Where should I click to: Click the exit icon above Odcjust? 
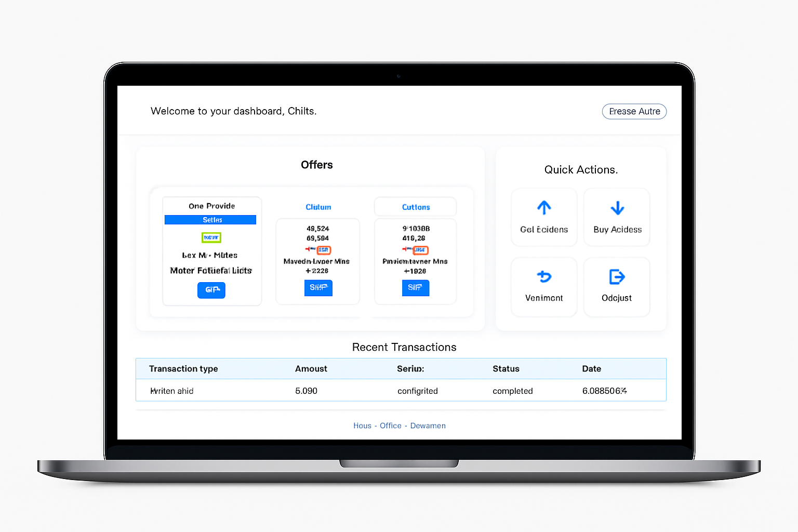[617, 276]
